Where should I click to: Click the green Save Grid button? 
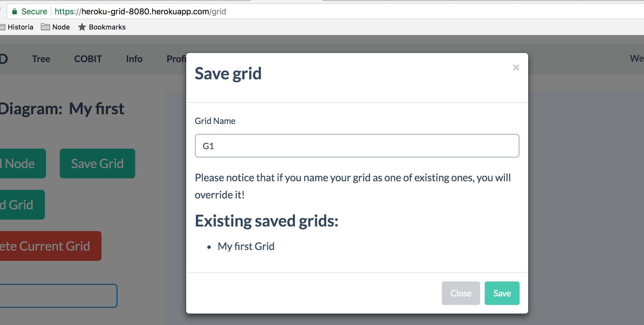[x=97, y=164]
